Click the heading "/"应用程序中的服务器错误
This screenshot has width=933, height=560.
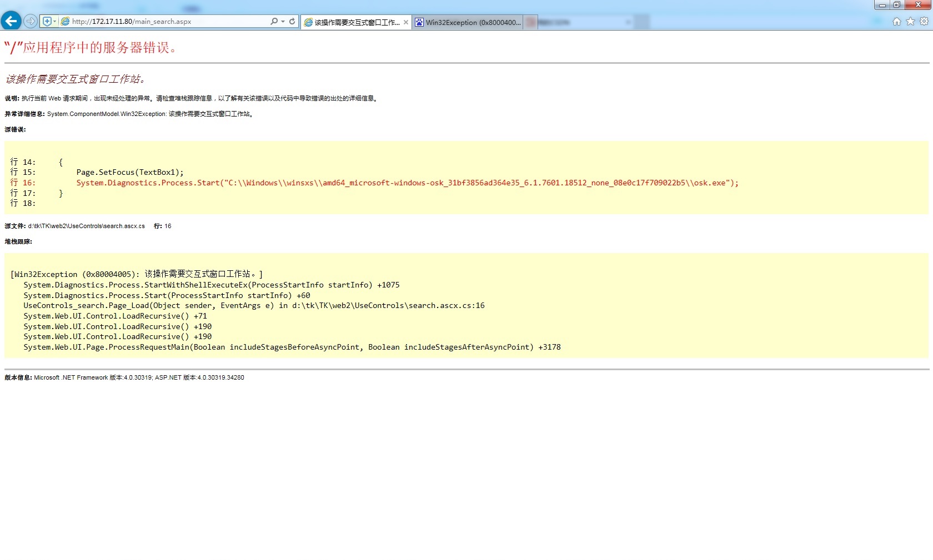point(91,48)
